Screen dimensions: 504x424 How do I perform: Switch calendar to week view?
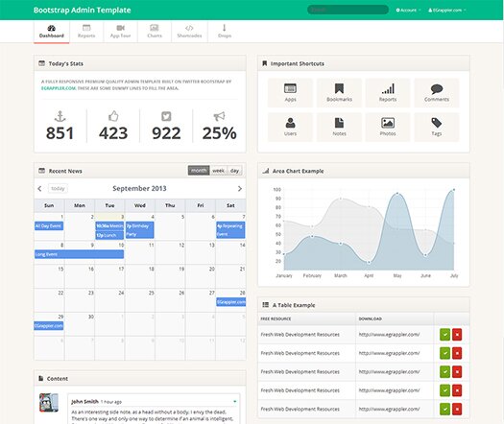[x=218, y=171]
